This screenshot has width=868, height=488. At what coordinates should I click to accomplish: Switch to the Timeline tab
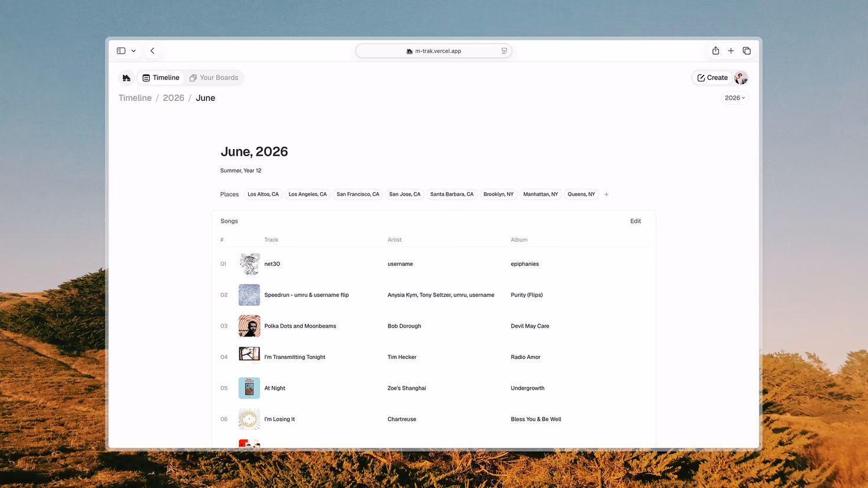(x=161, y=78)
